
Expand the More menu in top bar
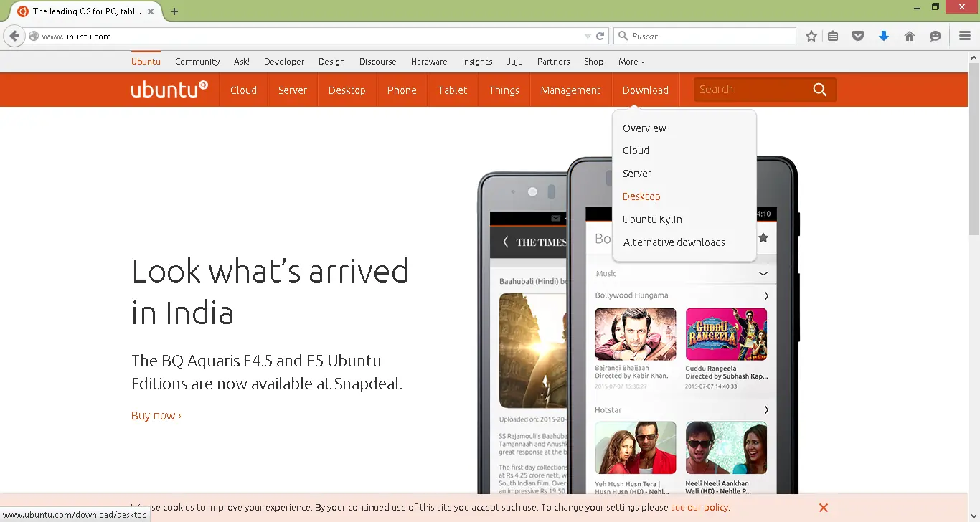pyautogui.click(x=631, y=62)
